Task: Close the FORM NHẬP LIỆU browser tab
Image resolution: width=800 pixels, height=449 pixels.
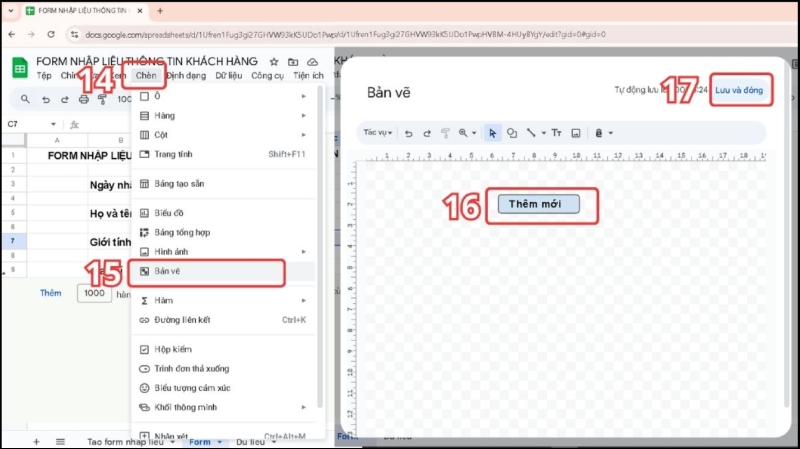Action: pyautogui.click(x=140, y=10)
